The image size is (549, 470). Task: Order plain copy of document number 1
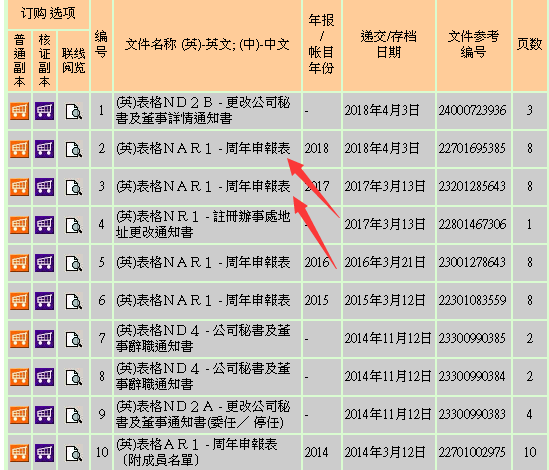(19, 111)
